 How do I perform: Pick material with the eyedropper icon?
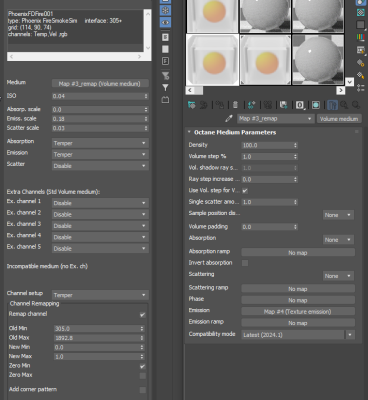pos(229,118)
